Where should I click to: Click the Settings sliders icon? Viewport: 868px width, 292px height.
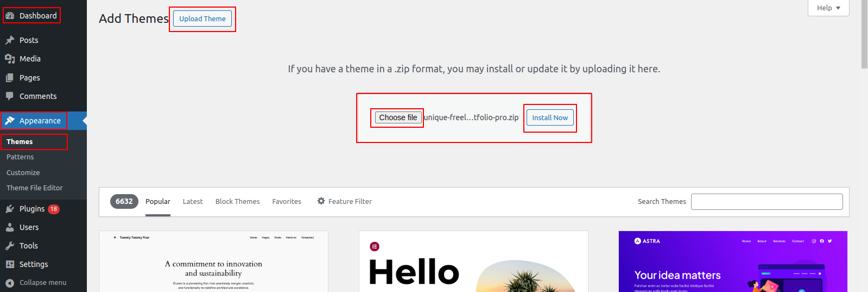(10, 264)
